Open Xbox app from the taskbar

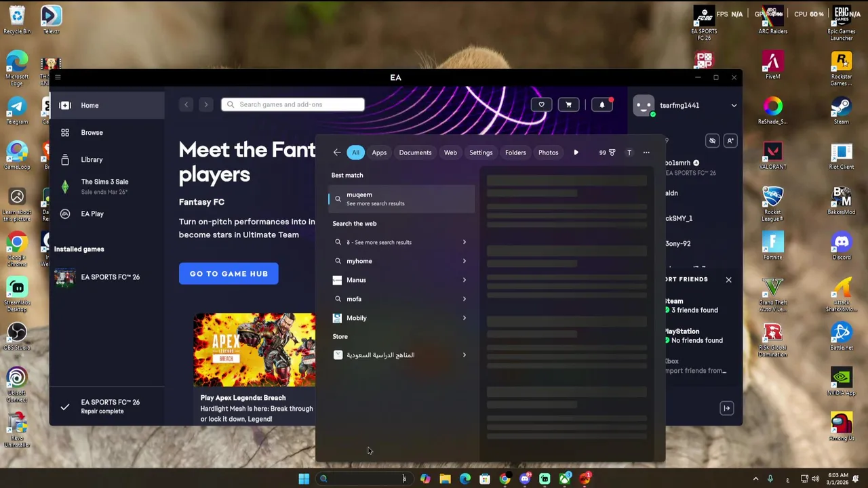(x=564, y=479)
